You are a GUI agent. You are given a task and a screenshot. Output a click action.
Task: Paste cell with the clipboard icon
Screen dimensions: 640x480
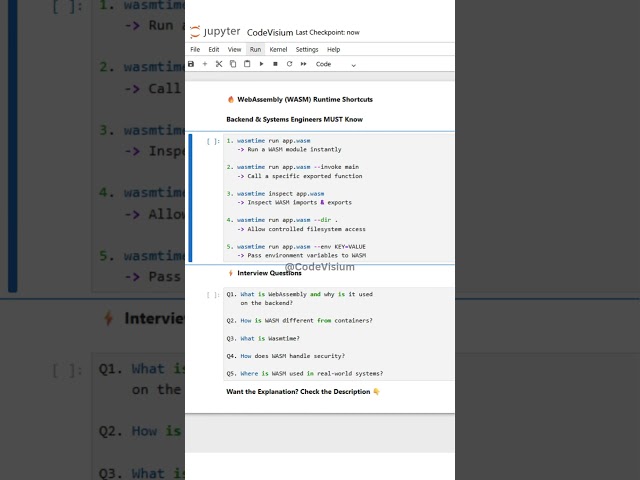pyautogui.click(x=247, y=64)
